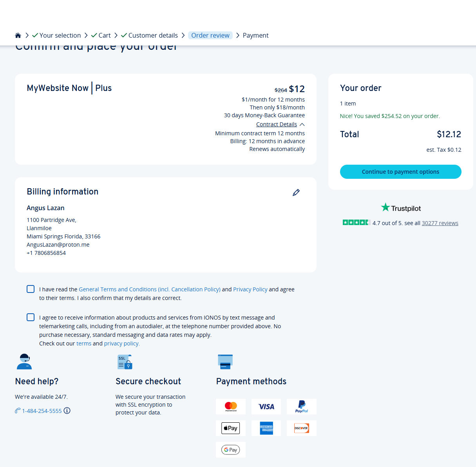Open phone number info icon
The image size is (476, 467).
[x=67, y=411]
